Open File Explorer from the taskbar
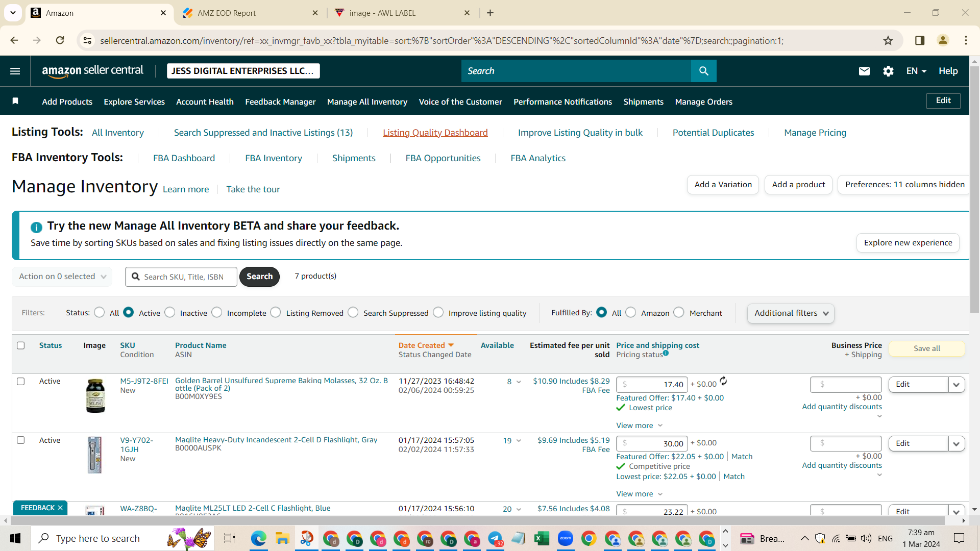This screenshot has height=551, width=980. [x=282, y=538]
